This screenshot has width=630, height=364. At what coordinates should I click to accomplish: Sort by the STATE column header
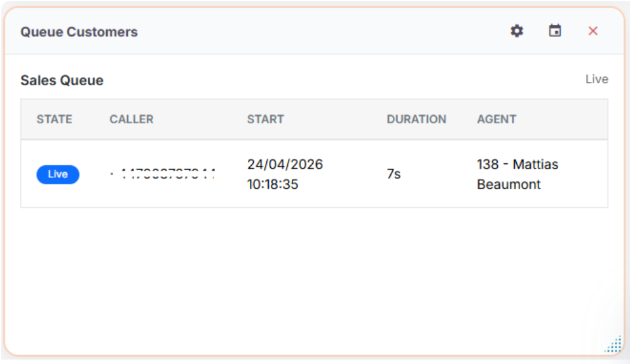click(x=54, y=119)
